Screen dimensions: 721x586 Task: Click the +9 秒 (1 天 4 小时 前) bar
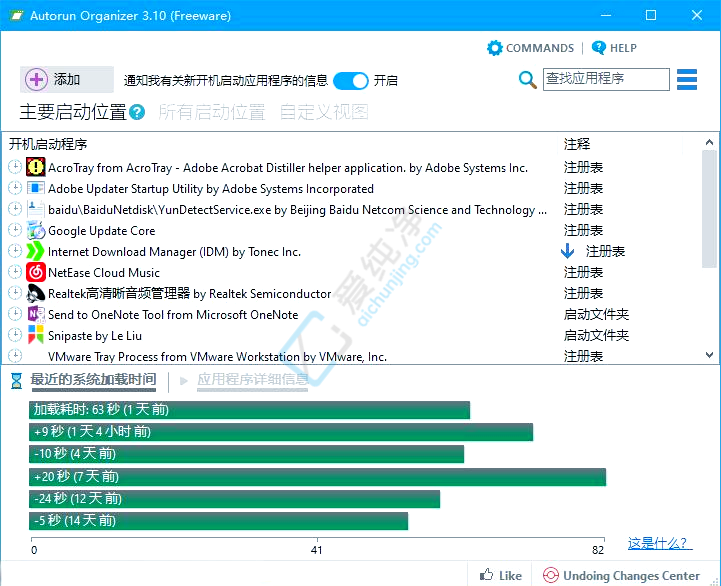point(281,432)
